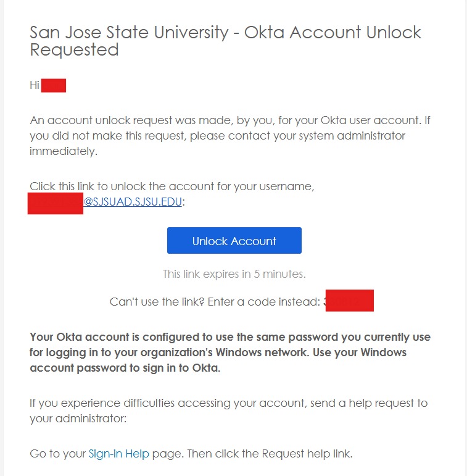
Task: Click "This link expires in 5 minutes" text
Action: pyautogui.click(x=234, y=273)
